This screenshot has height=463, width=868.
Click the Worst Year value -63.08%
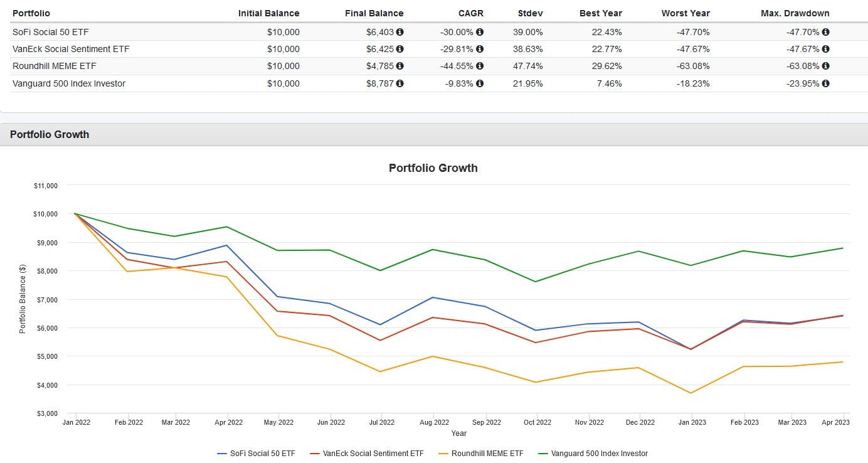[x=693, y=66]
